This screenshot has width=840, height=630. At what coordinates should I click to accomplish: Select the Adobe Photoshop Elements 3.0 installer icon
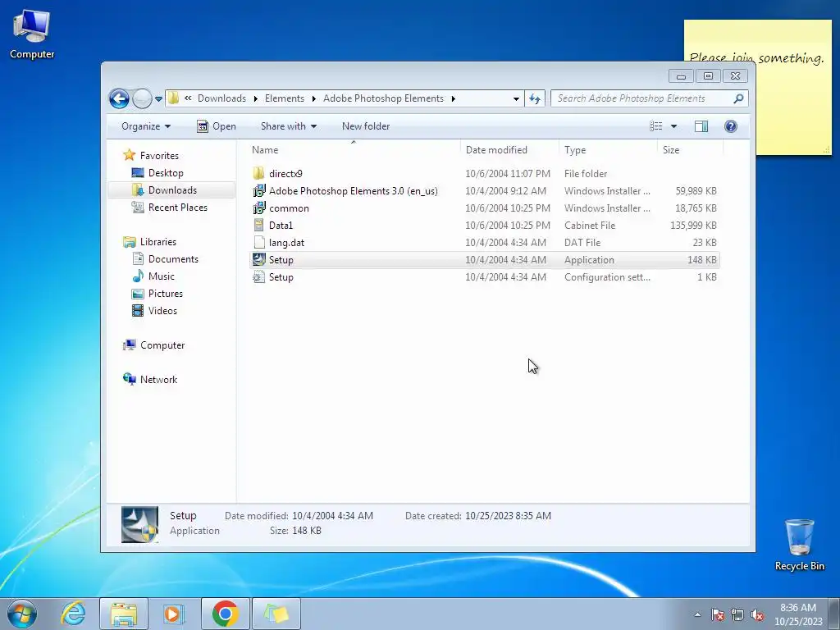pos(258,190)
